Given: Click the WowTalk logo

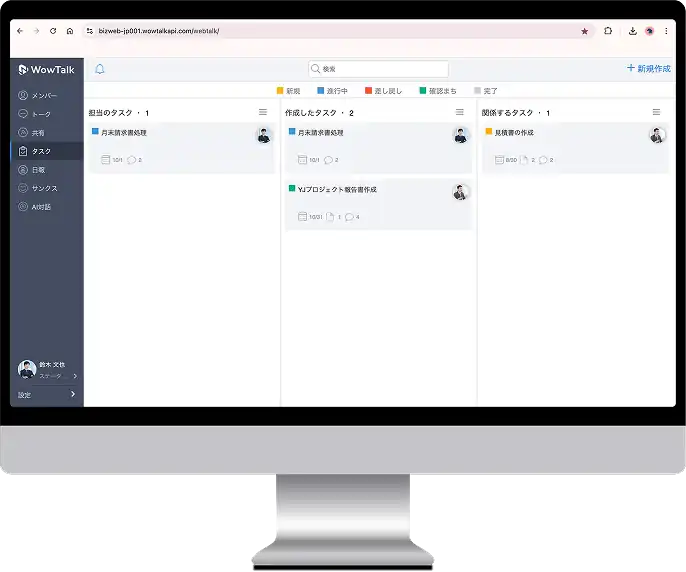Looking at the screenshot, I should [x=46, y=70].
